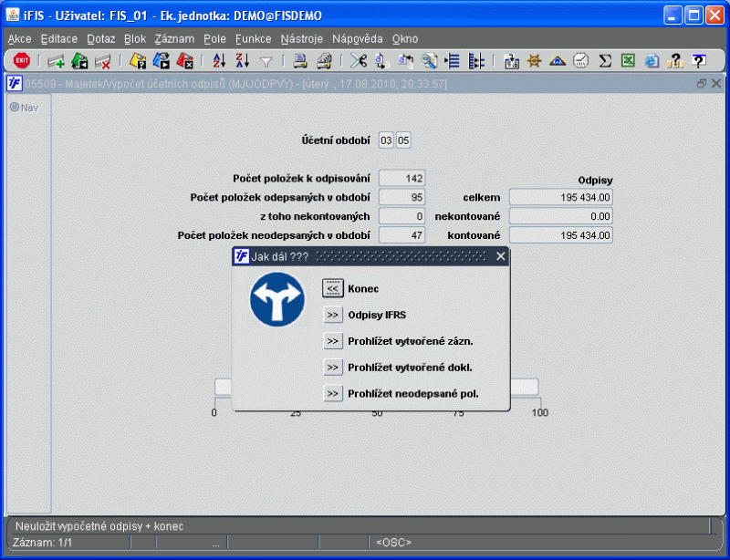Image resolution: width=730 pixels, height=560 pixels.
Task: Click the context help question mark icon
Action: [698, 61]
